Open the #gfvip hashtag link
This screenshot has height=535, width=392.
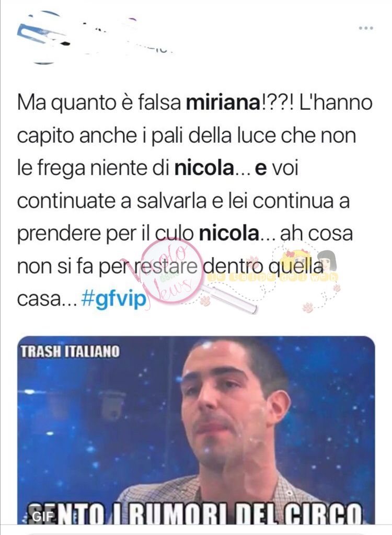[x=114, y=299]
